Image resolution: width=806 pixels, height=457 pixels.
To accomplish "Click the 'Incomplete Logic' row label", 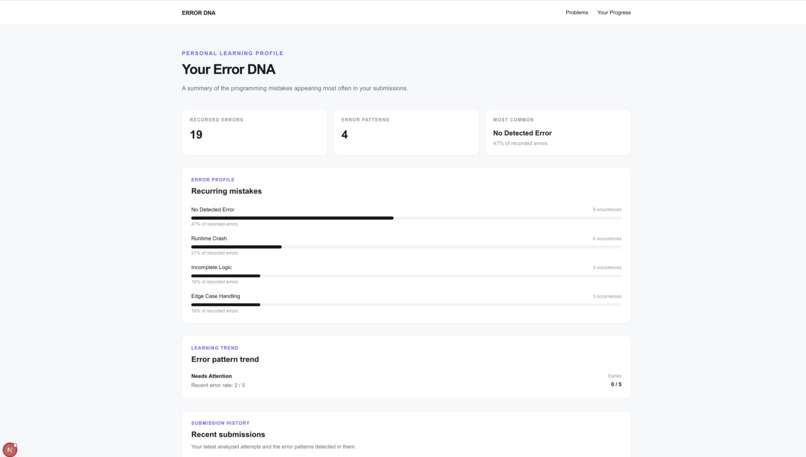I will pos(211,267).
